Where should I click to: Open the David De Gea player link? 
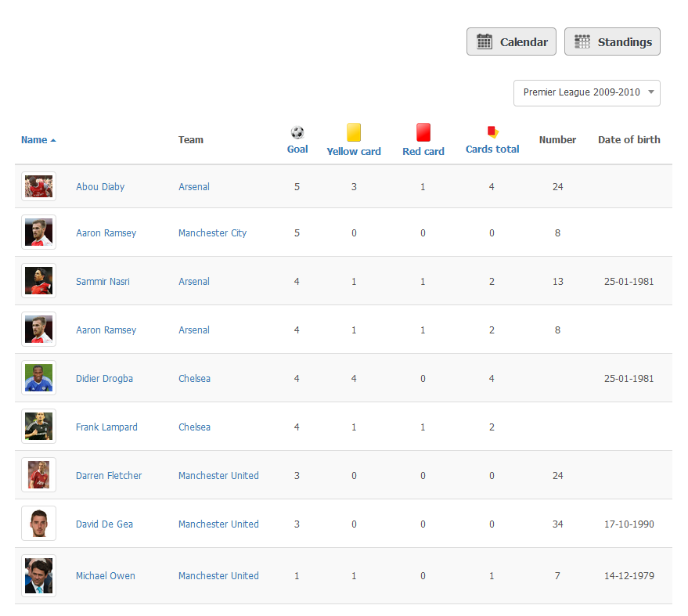pos(104,524)
